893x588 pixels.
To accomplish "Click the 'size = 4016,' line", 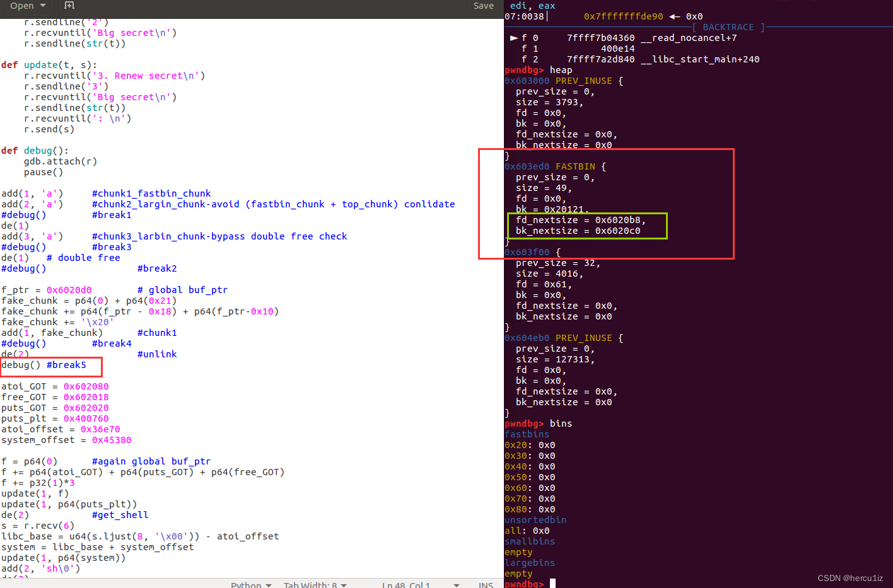I will click(x=550, y=274).
